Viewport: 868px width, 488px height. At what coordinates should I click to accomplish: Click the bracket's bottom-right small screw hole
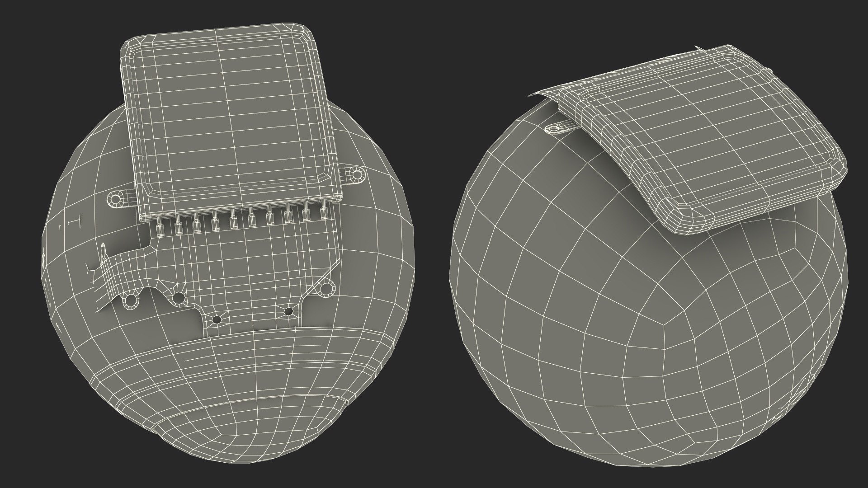[288, 311]
